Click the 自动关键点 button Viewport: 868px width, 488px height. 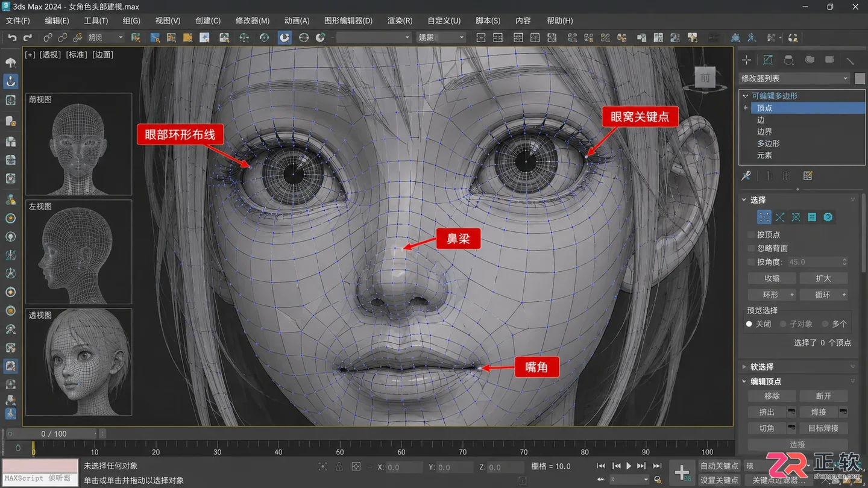pyautogui.click(x=720, y=466)
